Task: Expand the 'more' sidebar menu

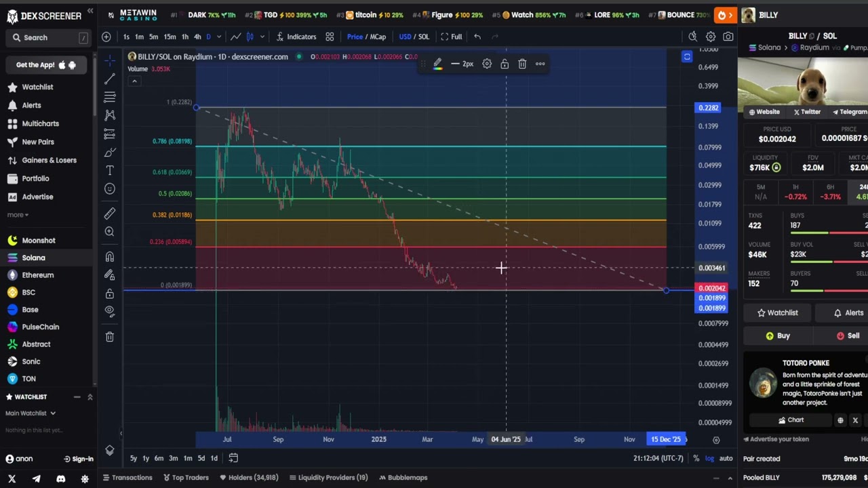Action: point(18,215)
